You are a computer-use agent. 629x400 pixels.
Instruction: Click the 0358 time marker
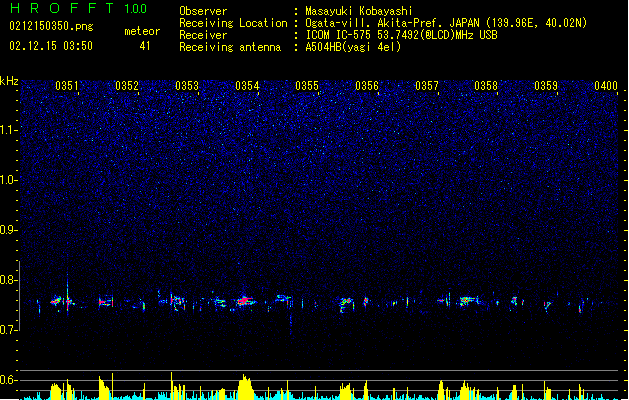pyautogui.click(x=486, y=86)
